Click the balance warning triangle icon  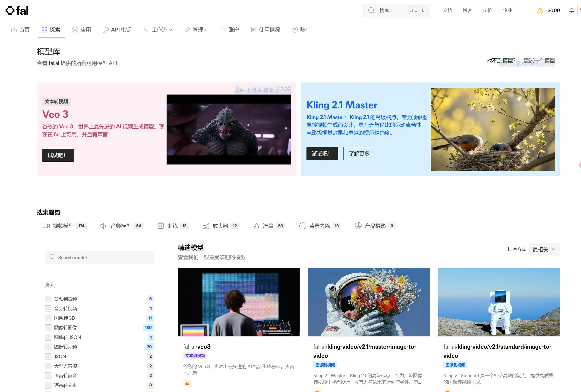(540, 10)
